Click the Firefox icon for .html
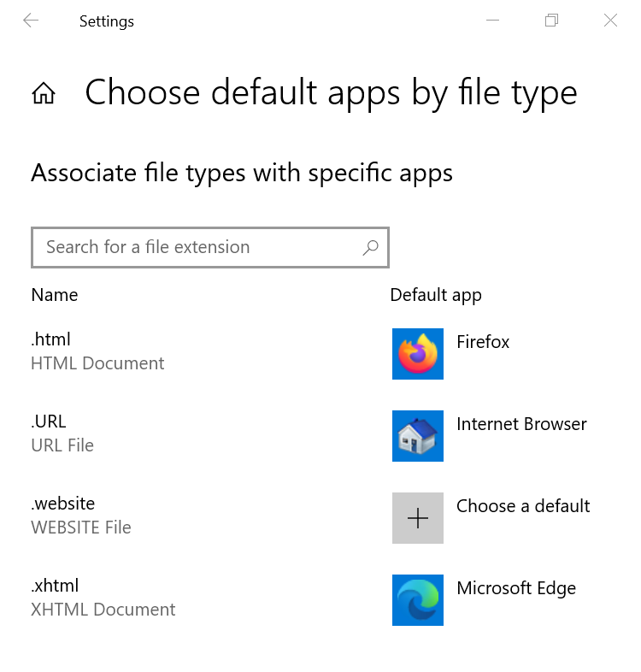This screenshot has height=672, width=641. coord(417,354)
